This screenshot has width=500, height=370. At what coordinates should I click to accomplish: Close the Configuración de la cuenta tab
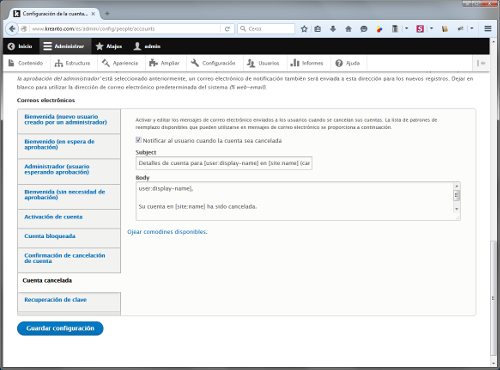click(x=93, y=14)
